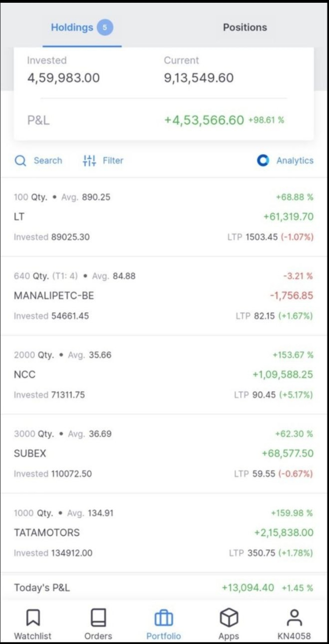
Task: Toggle the Today's P&L amount display
Action: point(248,588)
